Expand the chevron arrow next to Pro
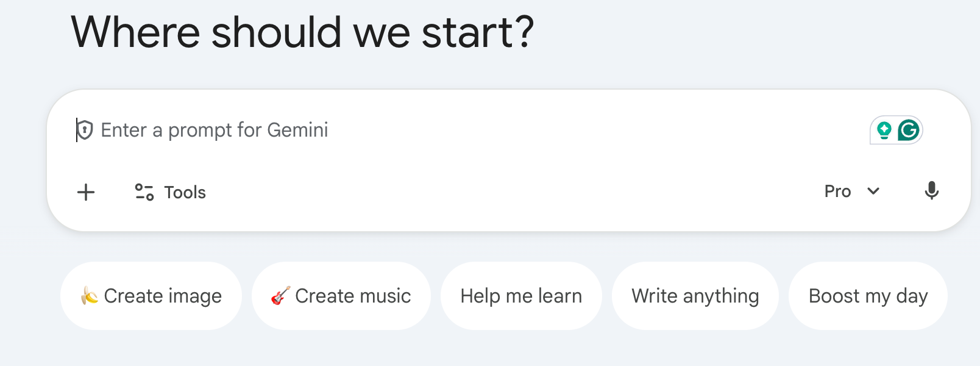This screenshot has width=980, height=366. [x=873, y=192]
